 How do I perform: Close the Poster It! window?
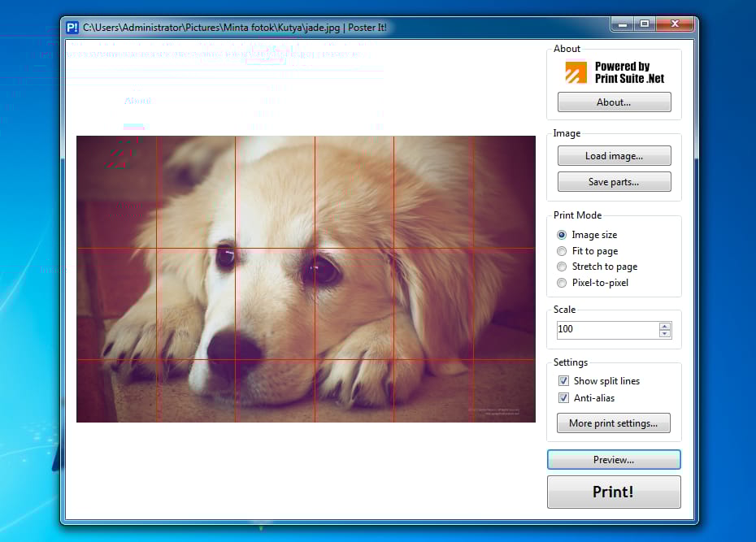coord(675,24)
